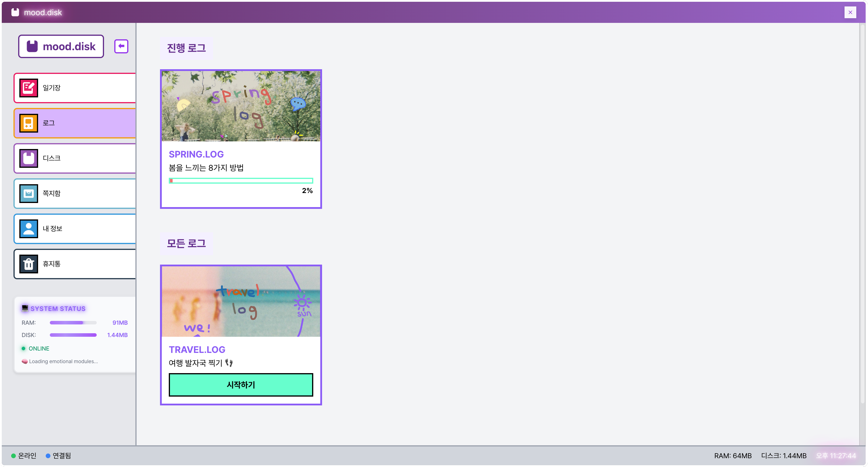Click the SPRING.LOG progress bar
The image size is (868, 467).
pyautogui.click(x=241, y=181)
